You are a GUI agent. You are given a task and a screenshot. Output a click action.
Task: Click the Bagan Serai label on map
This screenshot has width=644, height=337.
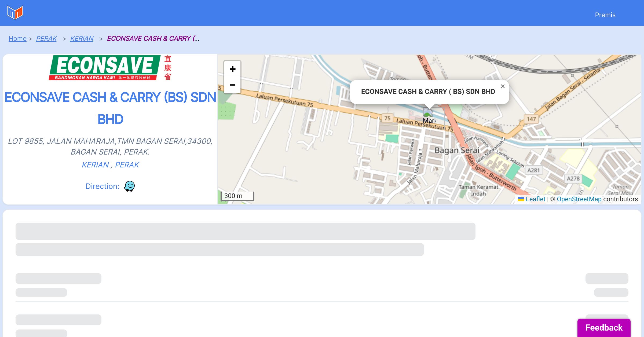[457, 150]
